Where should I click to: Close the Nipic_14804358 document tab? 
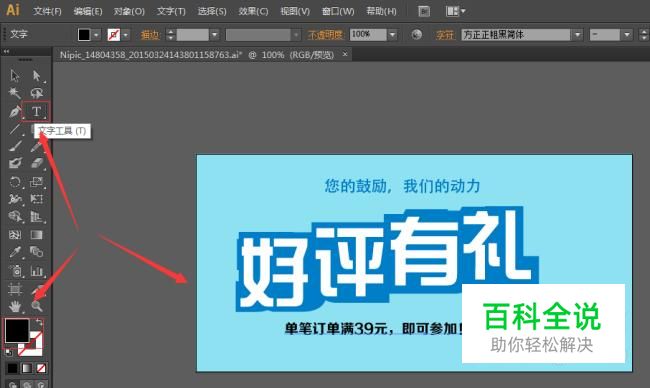pos(345,54)
